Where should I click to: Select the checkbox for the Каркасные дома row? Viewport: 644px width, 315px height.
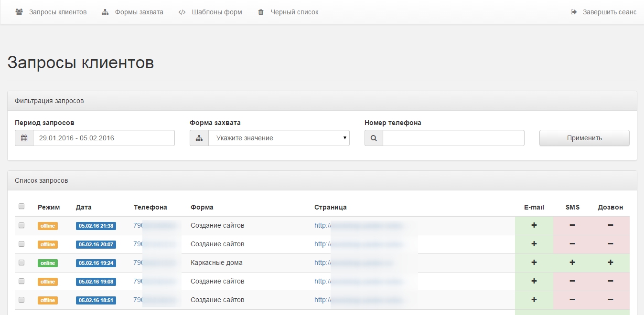pos(21,262)
